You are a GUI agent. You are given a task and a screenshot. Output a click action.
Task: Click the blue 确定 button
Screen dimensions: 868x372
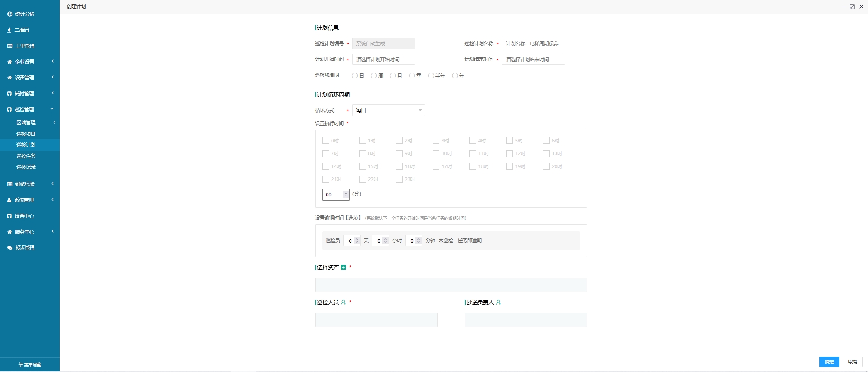pos(829,362)
